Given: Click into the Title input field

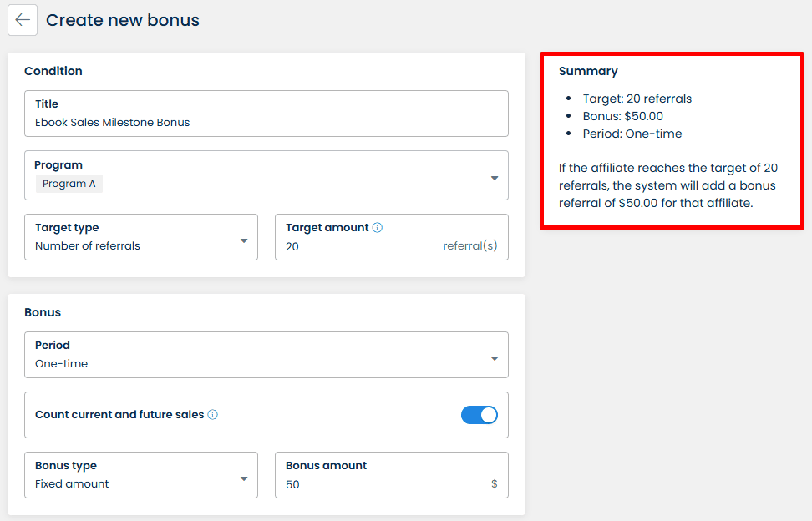Looking at the screenshot, I should (x=266, y=122).
